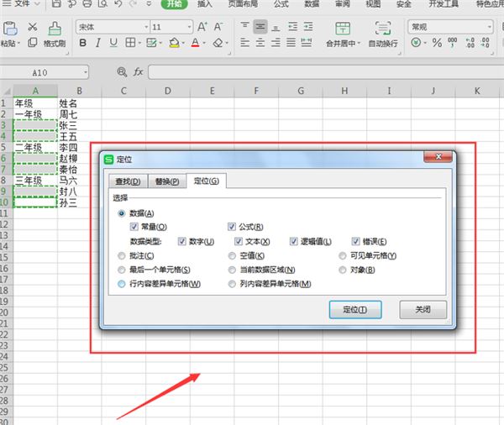This screenshot has width=504, height=425.
Task: Toggle the 公式(R) checkbox
Action: click(x=232, y=227)
